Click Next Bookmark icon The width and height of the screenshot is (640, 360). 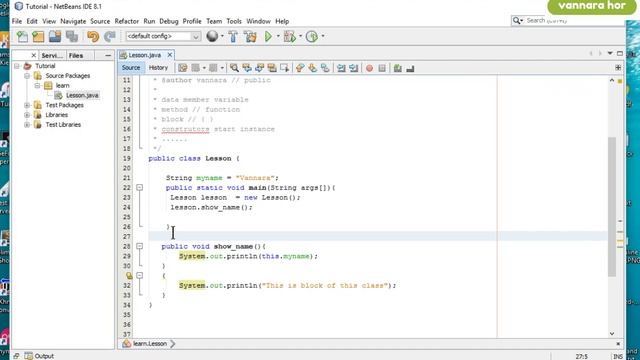coord(313,68)
